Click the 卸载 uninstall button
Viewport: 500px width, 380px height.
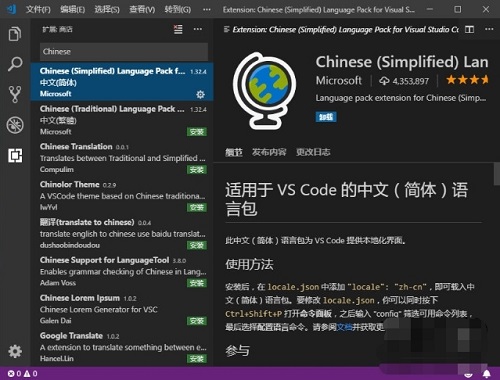point(326,117)
